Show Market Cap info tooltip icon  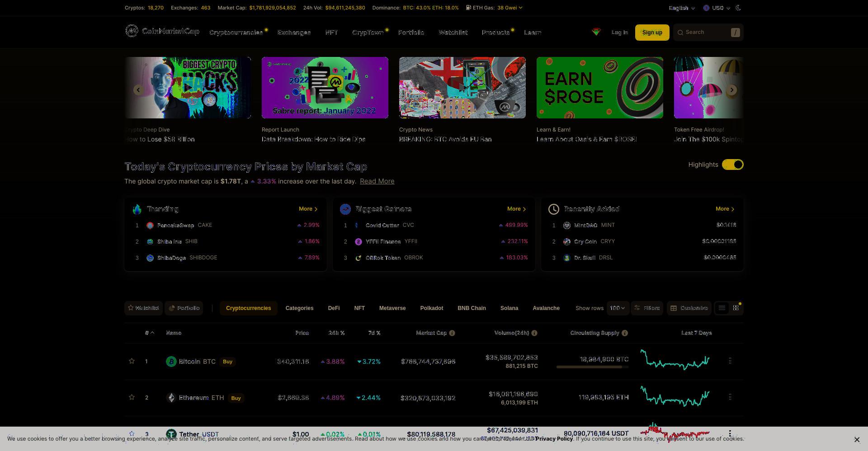(x=452, y=333)
